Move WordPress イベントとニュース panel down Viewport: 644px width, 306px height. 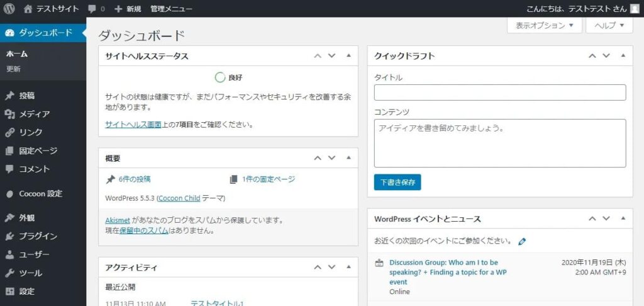[x=606, y=219]
